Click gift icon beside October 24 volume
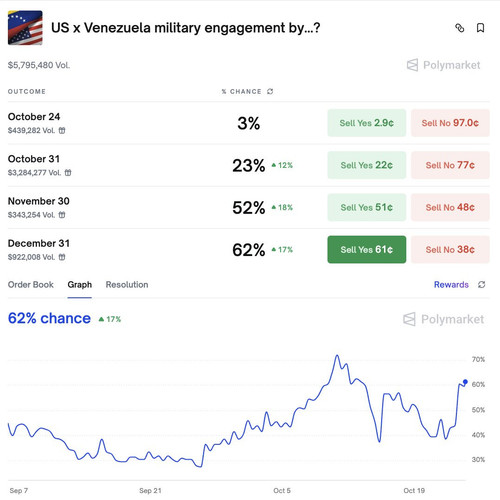This screenshot has height=500, width=500. tap(62, 131)
